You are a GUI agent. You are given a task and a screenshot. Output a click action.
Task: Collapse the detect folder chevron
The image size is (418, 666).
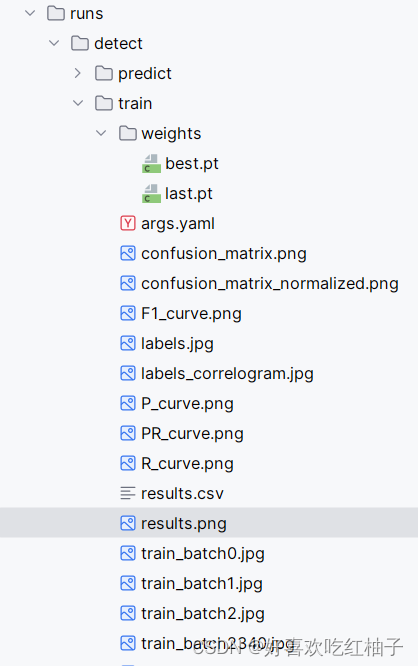click(x=54, y=43)
